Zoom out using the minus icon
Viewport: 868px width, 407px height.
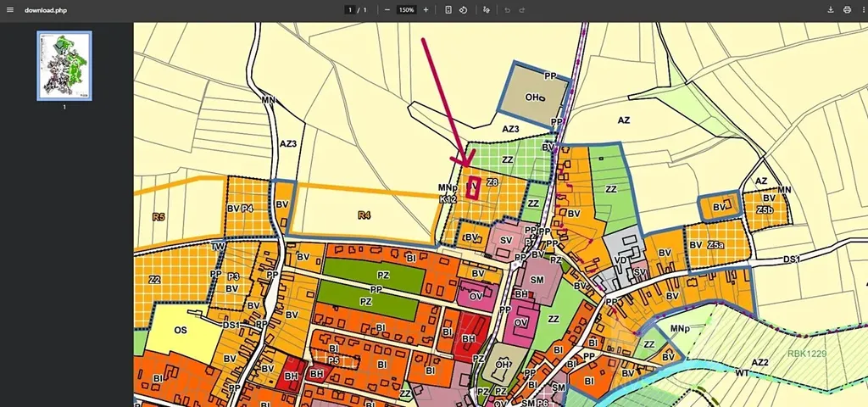(x=387, y=10)
